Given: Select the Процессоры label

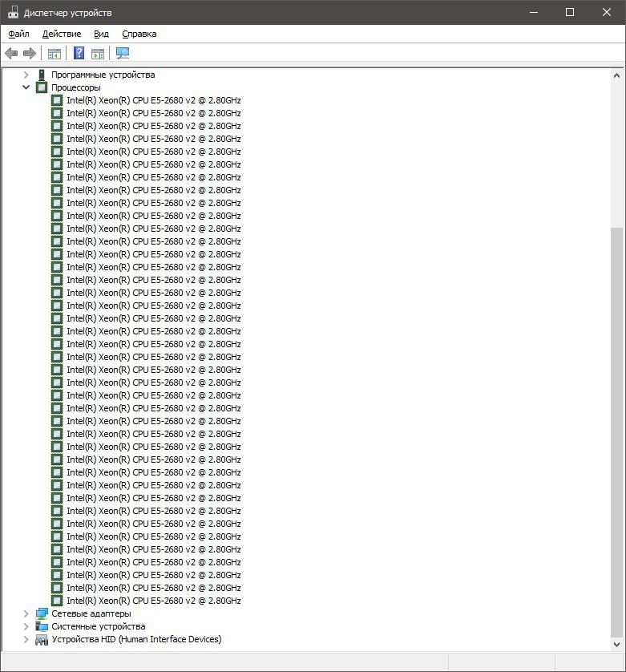Looking at the screenshot, I should click(76, 87).
